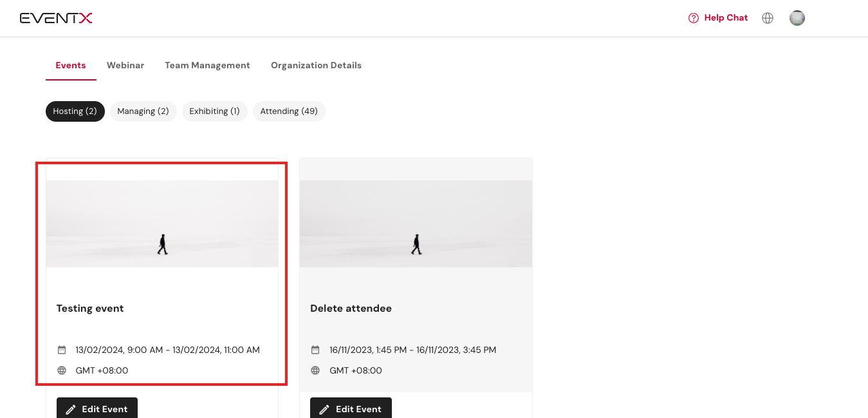Screen dimensions: 868x418
Task: Switch to the Webinar tab
Action: [x=125, y=65]
